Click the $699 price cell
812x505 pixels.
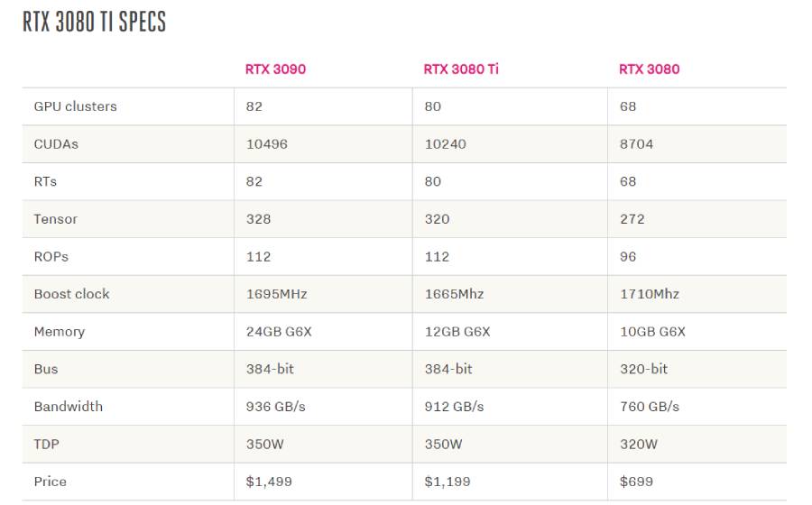tap(636, 482)
